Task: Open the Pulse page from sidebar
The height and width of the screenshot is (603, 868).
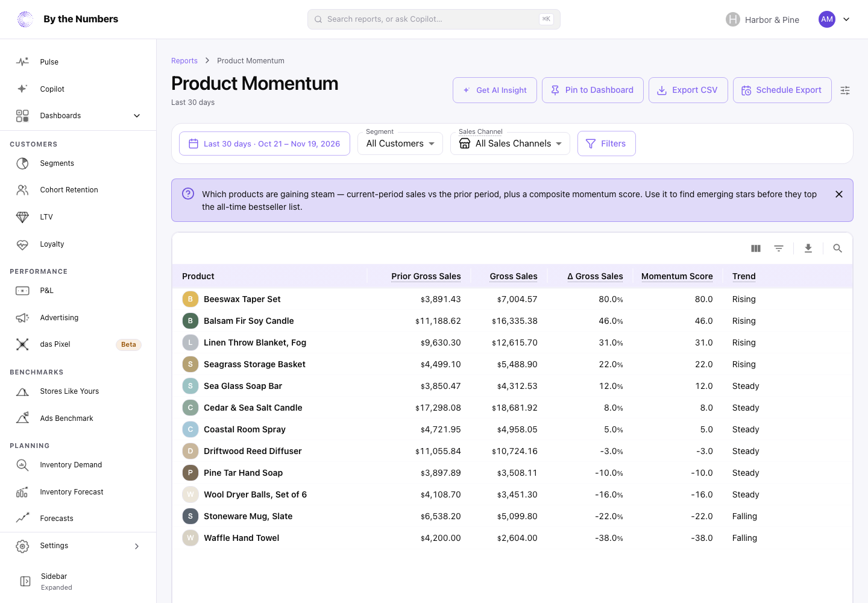Action: pyautogui.click(x=78, y=62)
